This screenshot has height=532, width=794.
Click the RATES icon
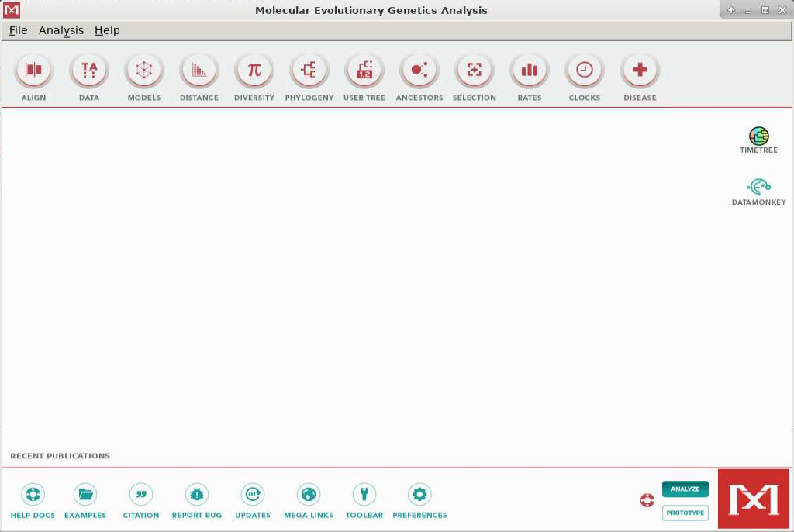click(529, 70)
